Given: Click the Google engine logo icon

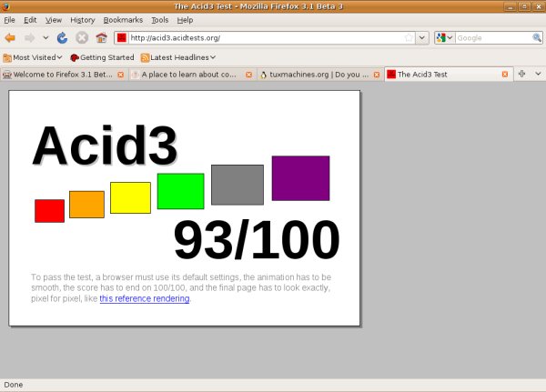Looking at the screenshot, I should pos(440,37).
